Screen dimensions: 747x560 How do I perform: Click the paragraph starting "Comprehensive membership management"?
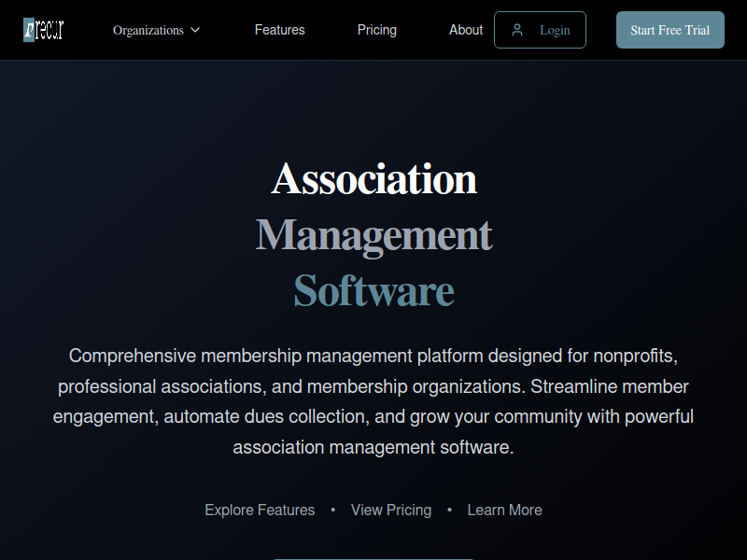point(373,401)
